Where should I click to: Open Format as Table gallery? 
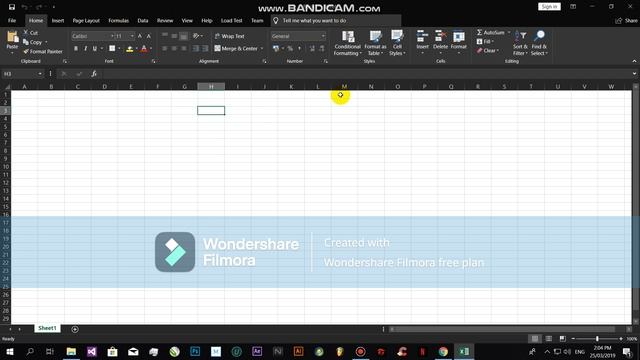(375, 43)
